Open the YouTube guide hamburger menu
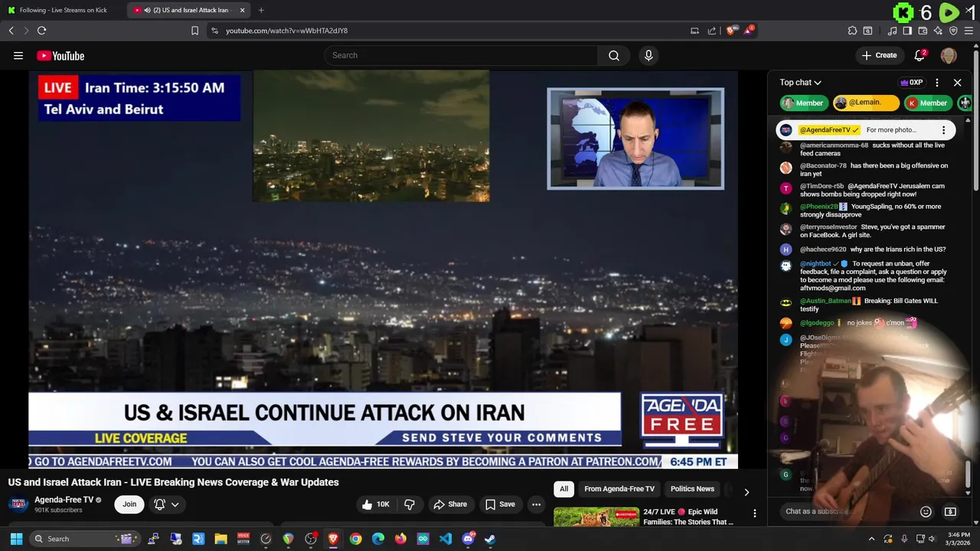Viewport: 980px width, 551px height. click(x=18, y=55)
